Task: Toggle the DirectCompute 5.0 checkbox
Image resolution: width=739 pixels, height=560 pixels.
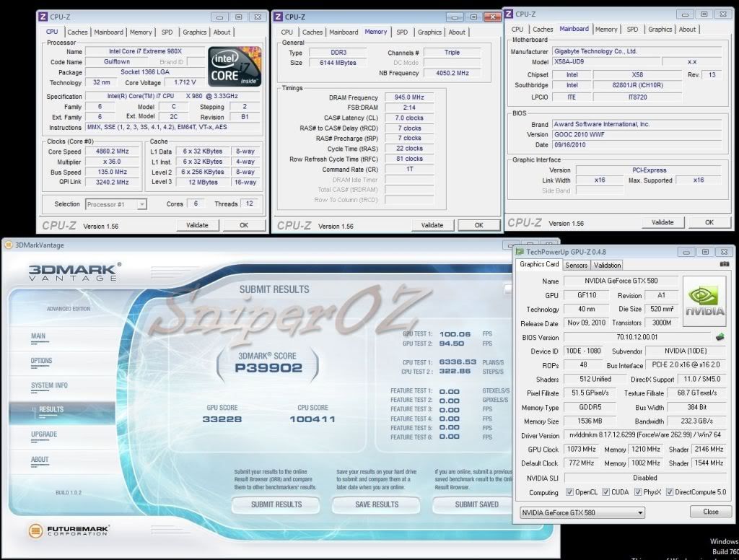Action: (x=670, y=492)
